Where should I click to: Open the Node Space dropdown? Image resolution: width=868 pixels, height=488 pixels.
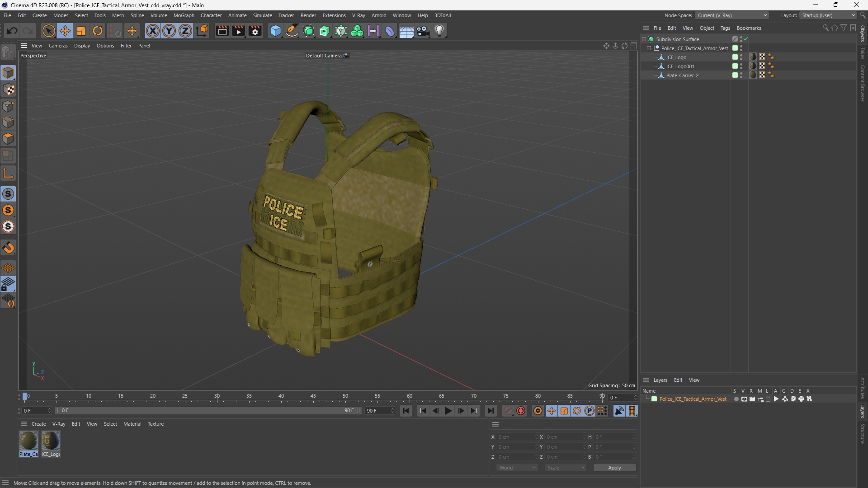coord(731,15)
